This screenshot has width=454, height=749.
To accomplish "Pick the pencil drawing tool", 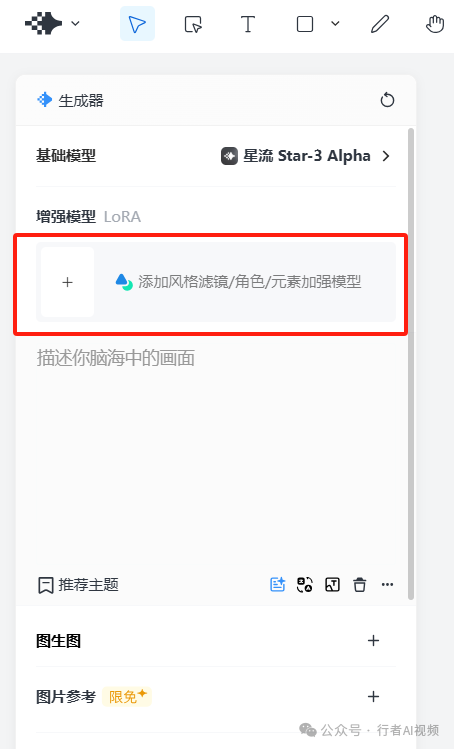I will [x=380, y=24].
